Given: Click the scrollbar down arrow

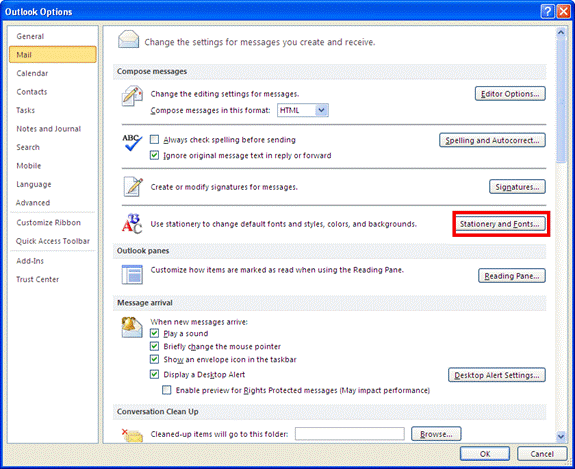Looking at the screenshot, I should (561, 436).
